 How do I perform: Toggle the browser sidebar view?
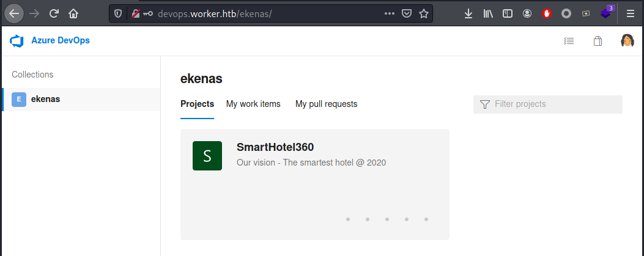508,13
